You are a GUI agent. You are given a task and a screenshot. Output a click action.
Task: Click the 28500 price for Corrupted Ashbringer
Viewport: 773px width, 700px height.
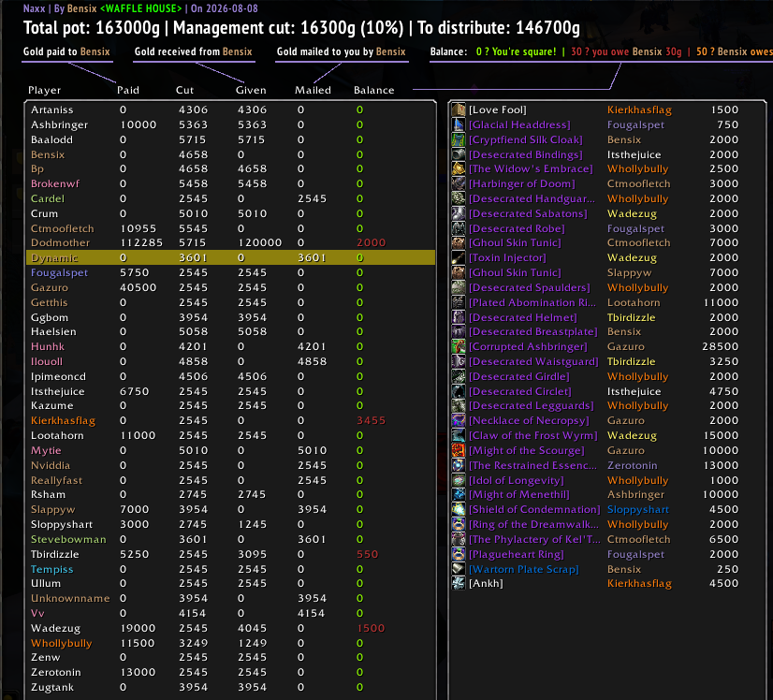721,346
